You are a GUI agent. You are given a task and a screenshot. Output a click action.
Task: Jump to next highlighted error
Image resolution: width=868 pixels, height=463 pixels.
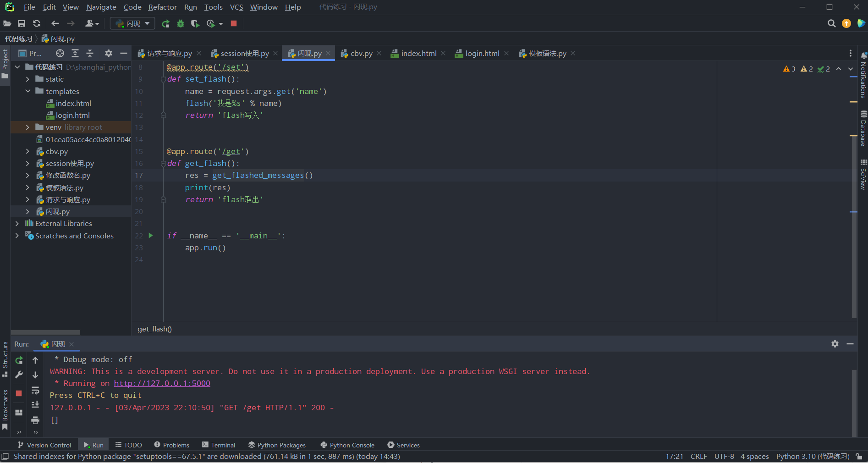coord(851,69)
